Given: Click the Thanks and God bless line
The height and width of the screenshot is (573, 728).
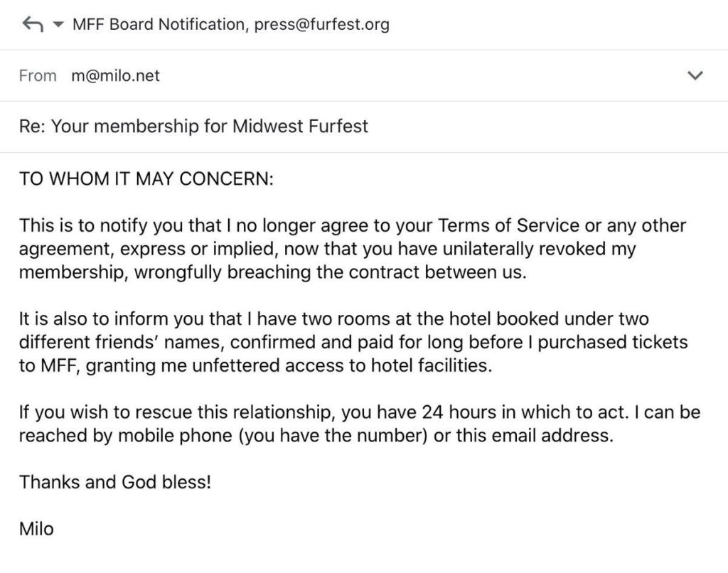Looking at the screenshot, I should click(x=115, y=482).
